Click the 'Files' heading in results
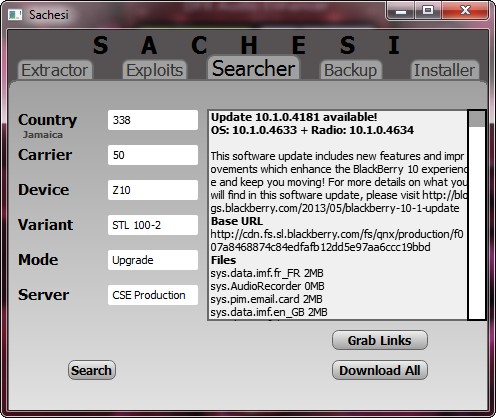The image size is (496, 418). click(x=223, y=260)
